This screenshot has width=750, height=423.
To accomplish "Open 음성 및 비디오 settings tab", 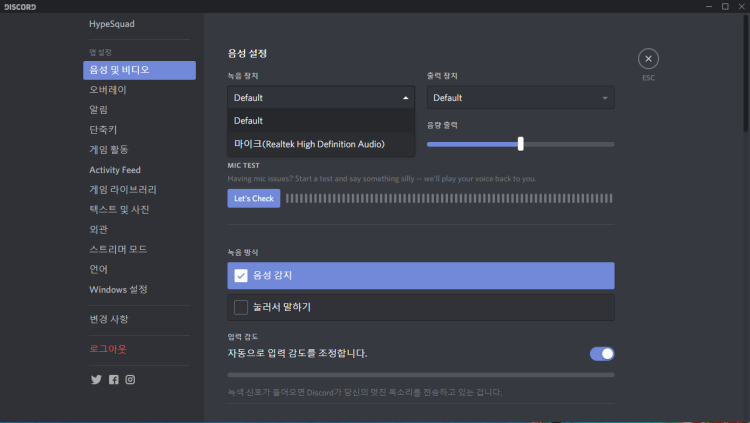I will pos(139,70).
